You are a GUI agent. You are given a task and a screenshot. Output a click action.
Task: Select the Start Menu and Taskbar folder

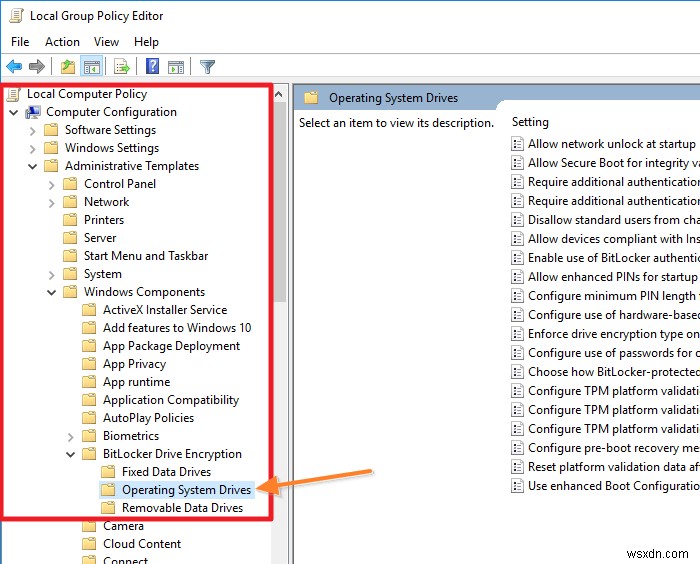coord(146,256)
